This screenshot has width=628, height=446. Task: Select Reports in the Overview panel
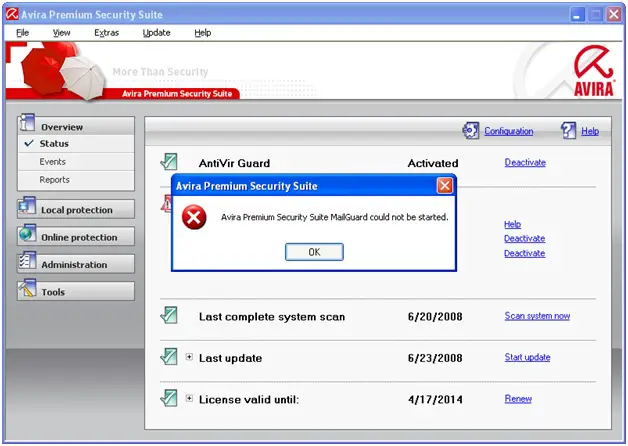76,180
